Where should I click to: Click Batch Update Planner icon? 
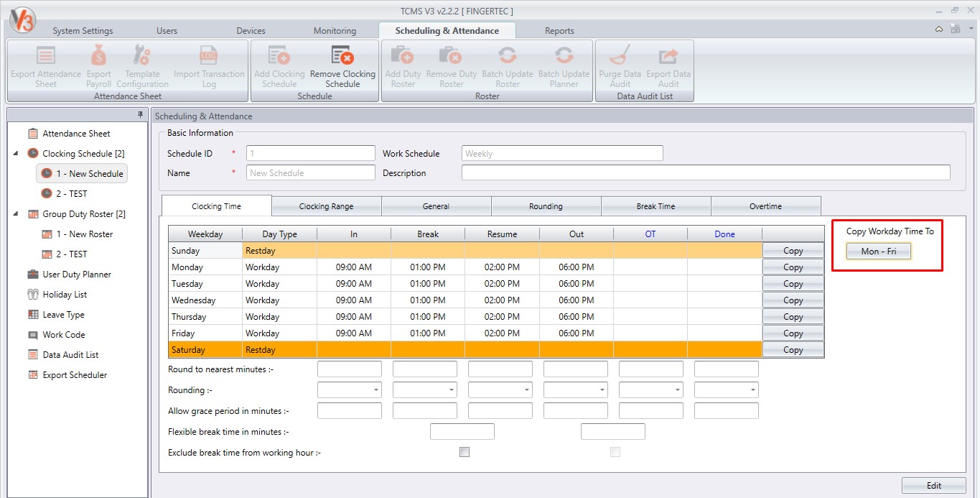click(564, 56)
